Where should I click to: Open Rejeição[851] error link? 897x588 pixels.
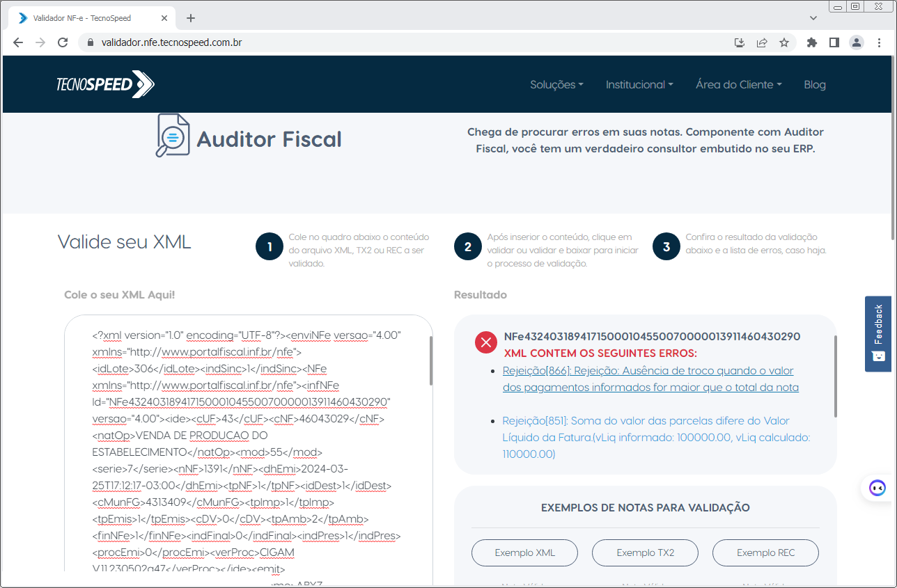tap(656, 438)
